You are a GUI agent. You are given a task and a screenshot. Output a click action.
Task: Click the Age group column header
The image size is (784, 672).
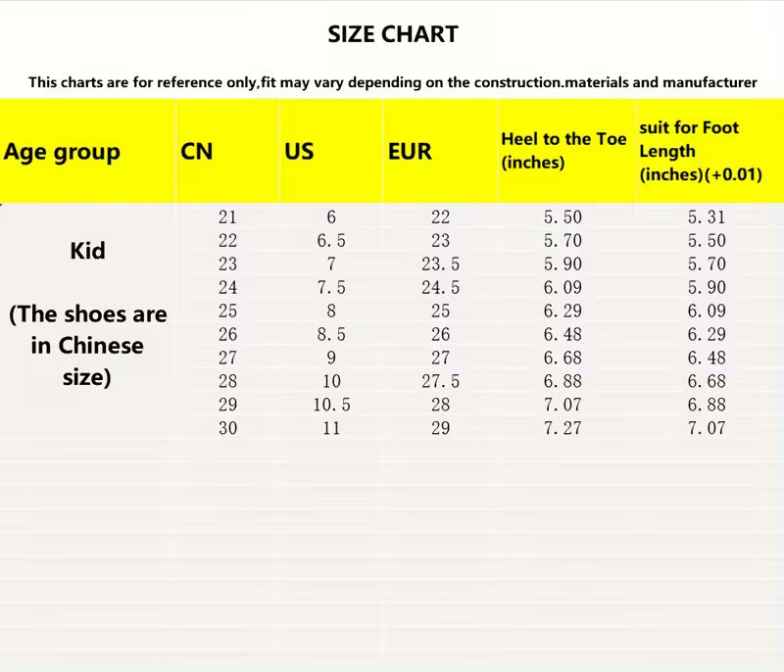[62, 152]
